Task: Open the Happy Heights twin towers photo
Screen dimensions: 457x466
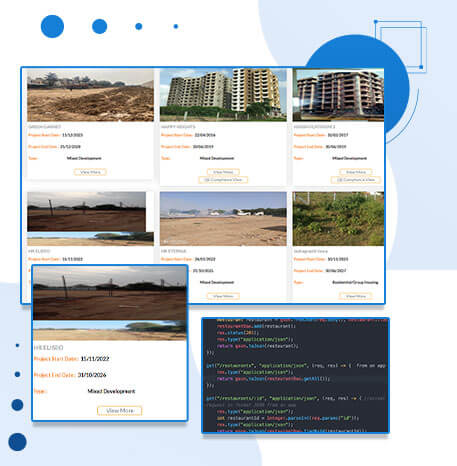Action: (223, 95)
